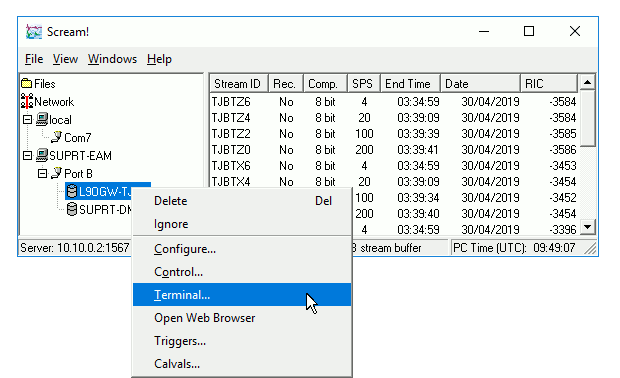The height and width of the screenshot is (378, 620).
Task: Select stream row TJBTZ0
Action: tap(394, 149)
